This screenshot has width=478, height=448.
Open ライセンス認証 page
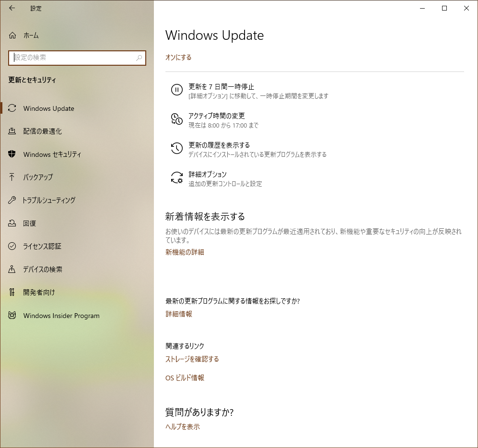tap(42, 247)
